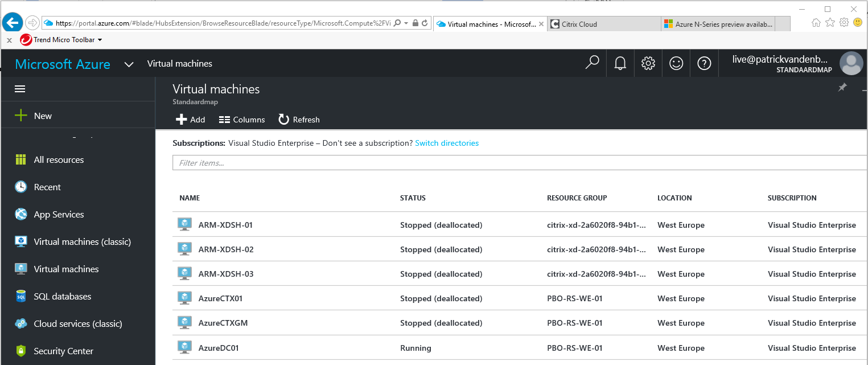Open the browser home icon

[816, 22]
